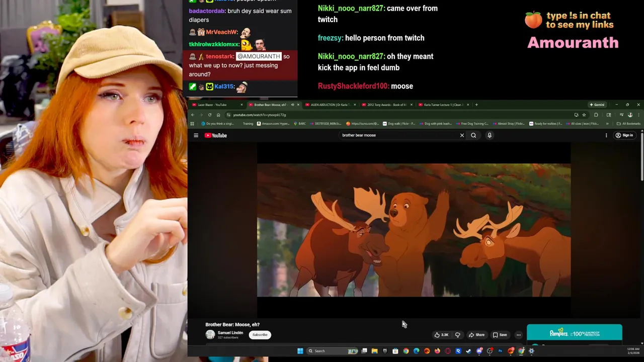Image resolution: width=644 pixels, height=362 pixels.
Task: Open Microsoft Edge from the taskbar
Action: (416, 351)
